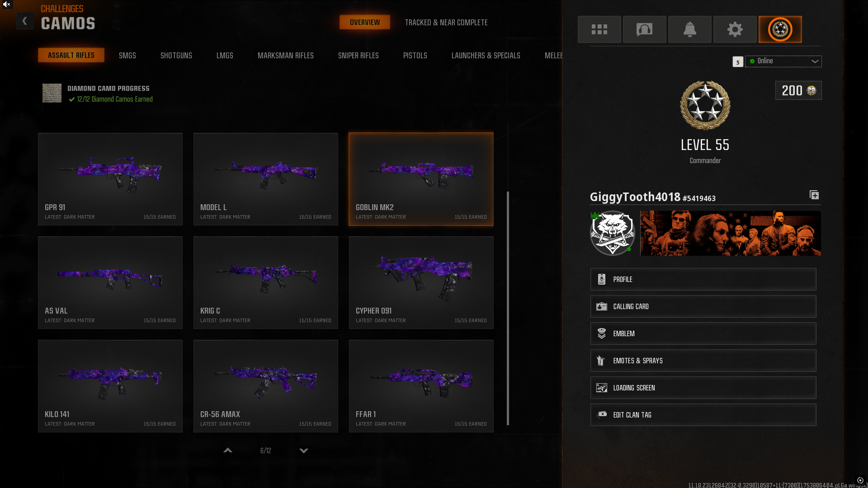Open the Emblem button

pyautogui.click(x=703, y=333)
